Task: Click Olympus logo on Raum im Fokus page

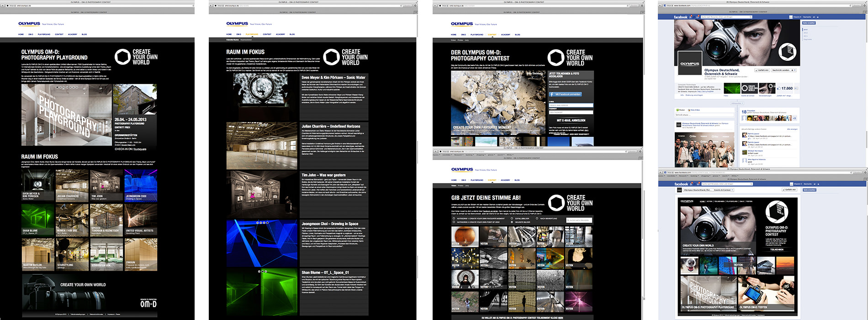Action: tap(237, 24)
